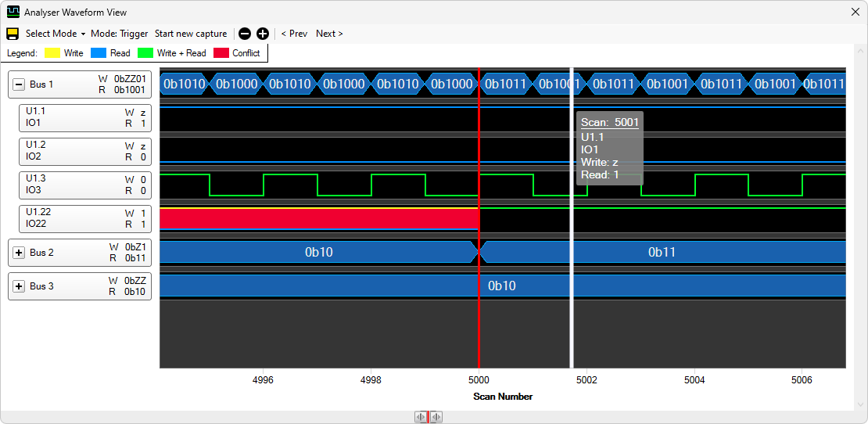
Task: Select the U1.3 IO3 signal row
Action: pyautogui.click(x=84, y=185)
